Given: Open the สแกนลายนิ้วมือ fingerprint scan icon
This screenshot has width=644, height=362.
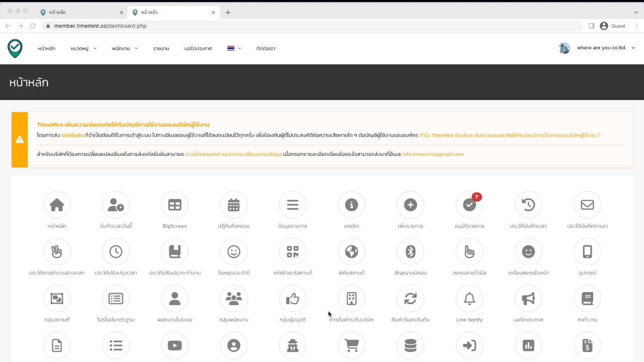Looking at the screenshot, I should pos(469,252).
